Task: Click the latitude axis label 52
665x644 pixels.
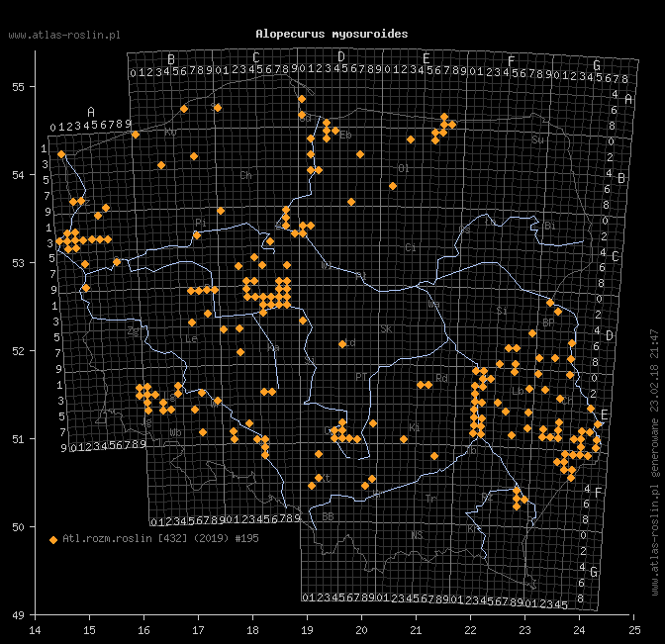Action: [18, 351]
